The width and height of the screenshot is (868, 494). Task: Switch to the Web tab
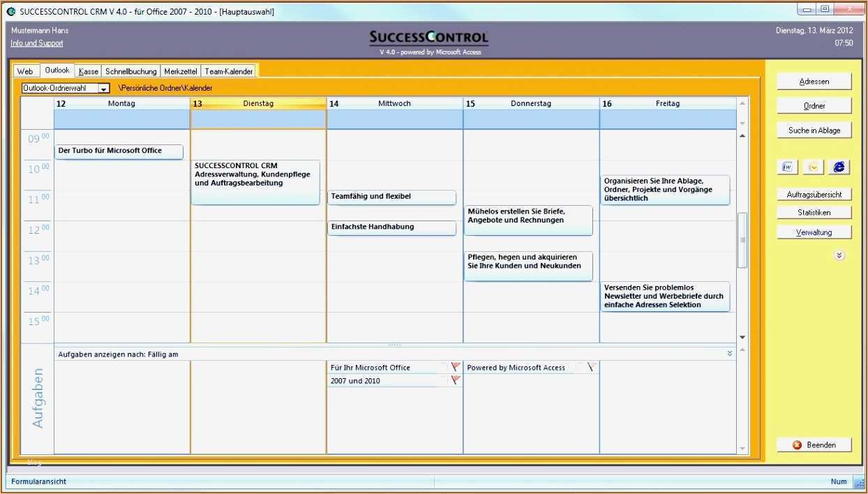point(25,70)
